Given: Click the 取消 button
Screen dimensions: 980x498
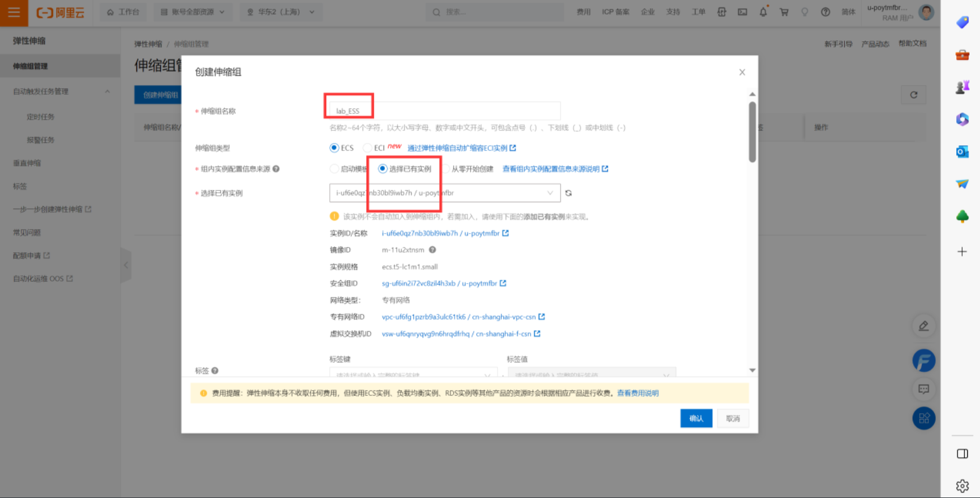Looking at the screenshot, I should click(733, 418).
